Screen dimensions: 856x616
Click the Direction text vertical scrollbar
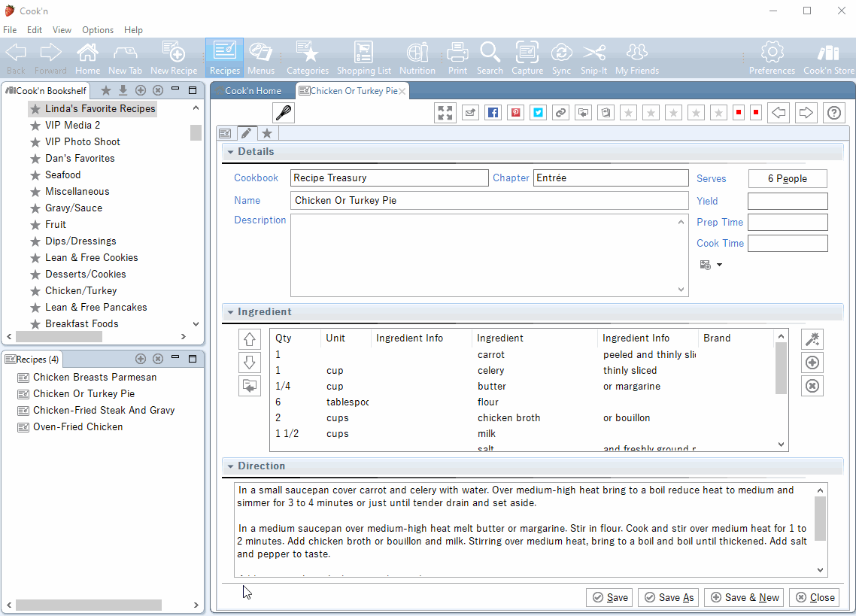coord(821,519)
